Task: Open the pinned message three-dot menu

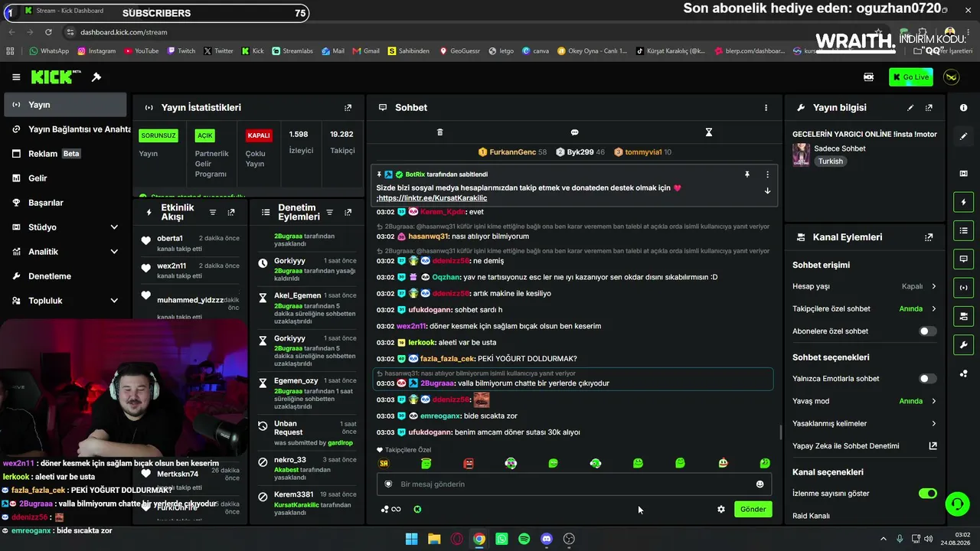Action: tap(767, 174)
